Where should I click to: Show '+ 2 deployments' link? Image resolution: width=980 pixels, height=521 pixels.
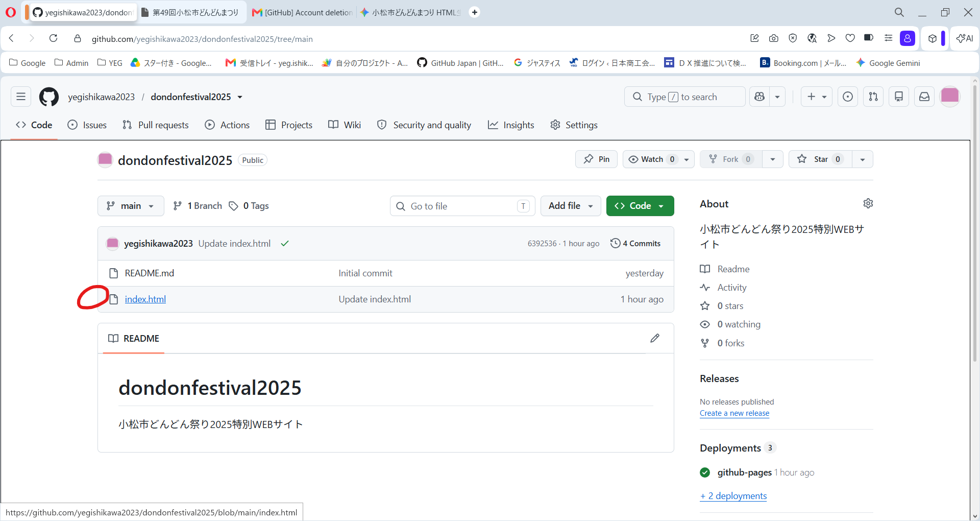tap(733, 496)
